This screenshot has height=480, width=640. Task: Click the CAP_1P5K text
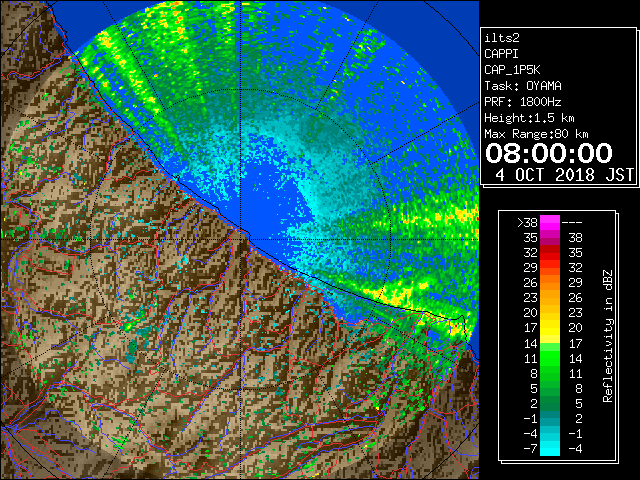coord(512,70)
